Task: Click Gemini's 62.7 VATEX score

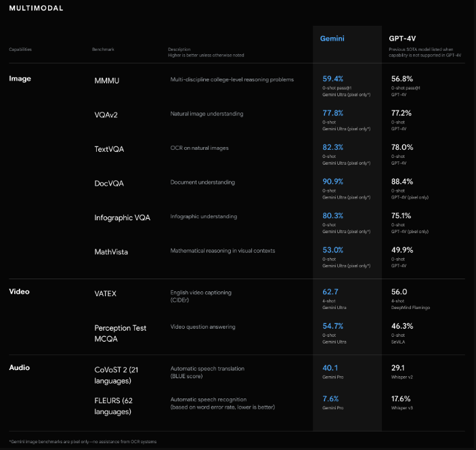Action: click(x=330, y=292)
